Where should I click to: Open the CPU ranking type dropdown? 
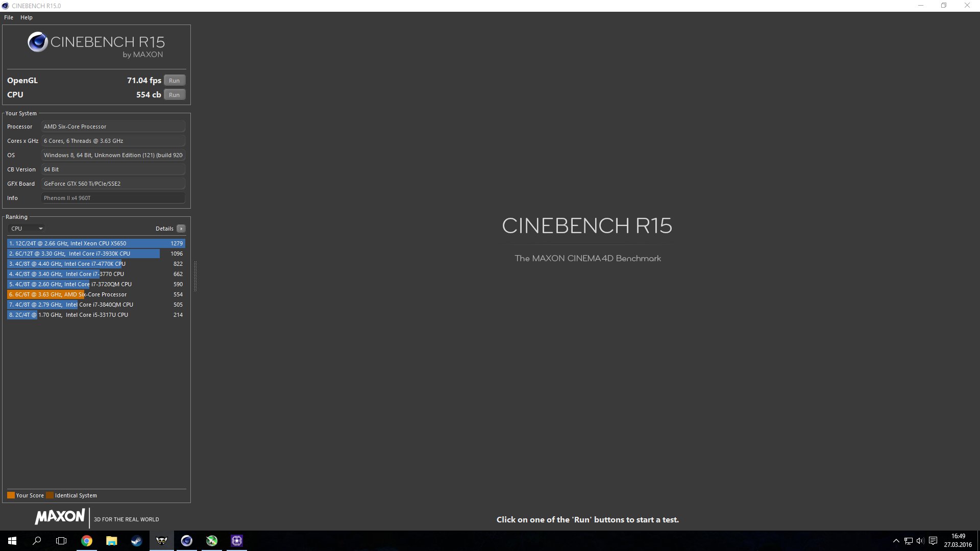[x=27, y=229]
